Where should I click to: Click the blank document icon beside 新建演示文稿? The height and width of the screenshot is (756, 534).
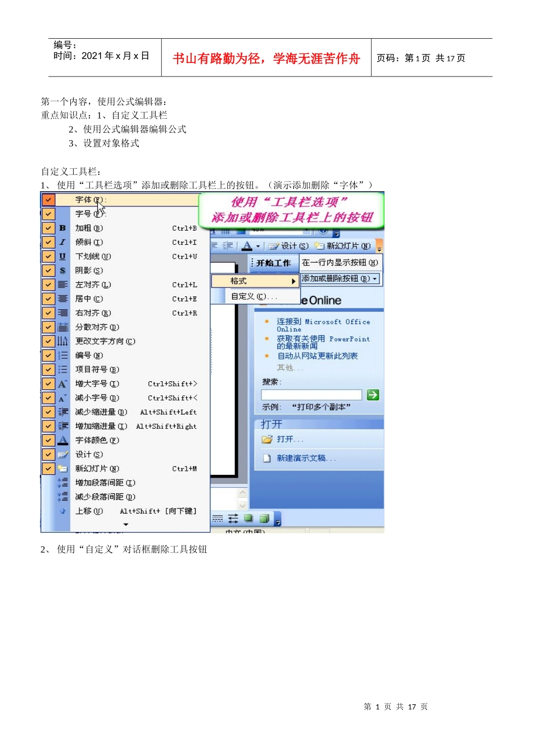pyautogui.click(x=267, y=458)
